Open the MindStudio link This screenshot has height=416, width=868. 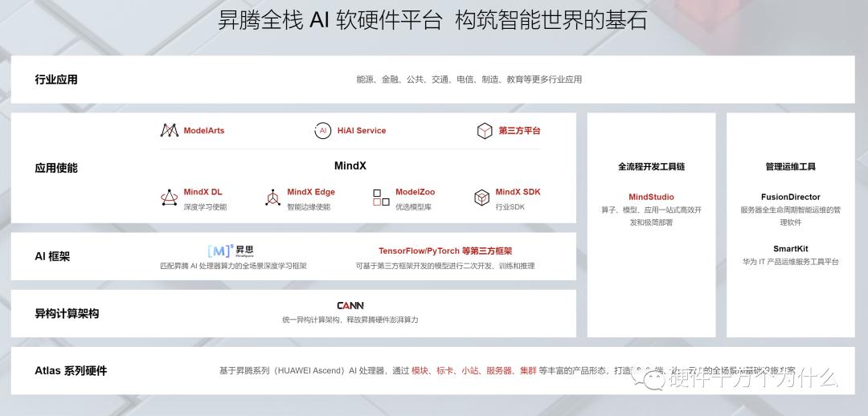651,197
